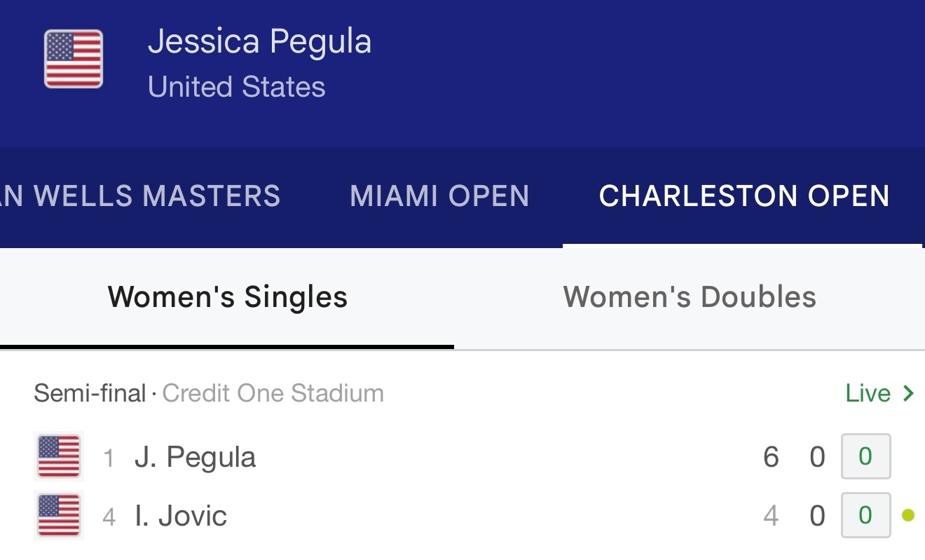Image resolution: width=925 pixels, height=560 pixels.
Task: Select the Women's Singles tab
Action: tap(227, 297)
